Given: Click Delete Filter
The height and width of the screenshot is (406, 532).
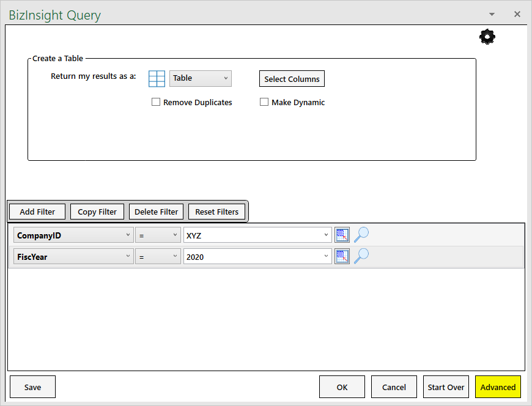Looking at the screenshot, I should [x=156, y=212].
